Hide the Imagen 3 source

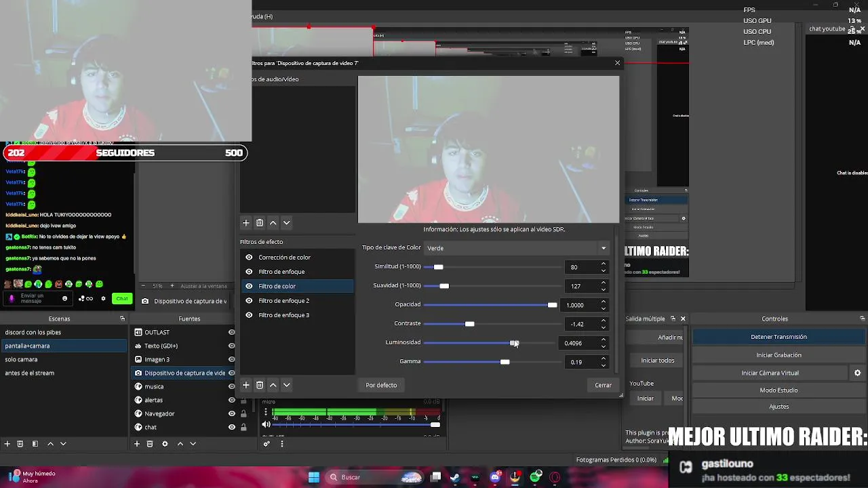(x=231, y=359)
